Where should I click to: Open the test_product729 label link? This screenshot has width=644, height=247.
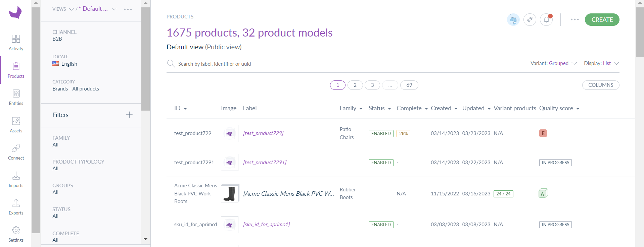point(263,133)
